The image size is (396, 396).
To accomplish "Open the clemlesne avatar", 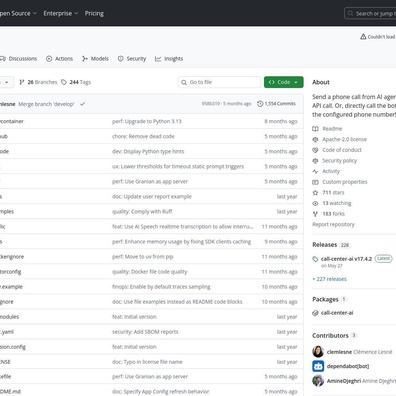I will click(x=318, y=352).
